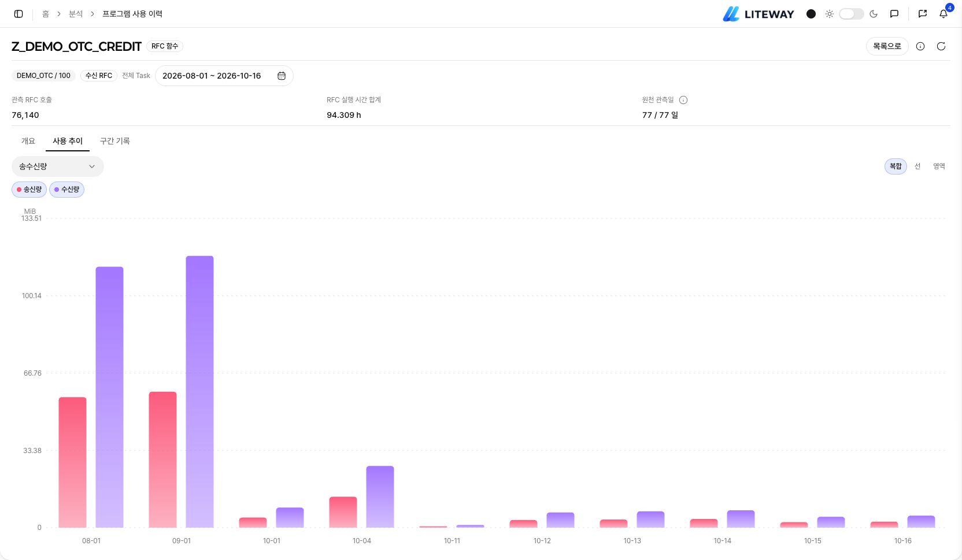Click the 94.309 h execution time value
Image resolution: width=962 pixels, height=560 pixels.
[x=344, y=115]
